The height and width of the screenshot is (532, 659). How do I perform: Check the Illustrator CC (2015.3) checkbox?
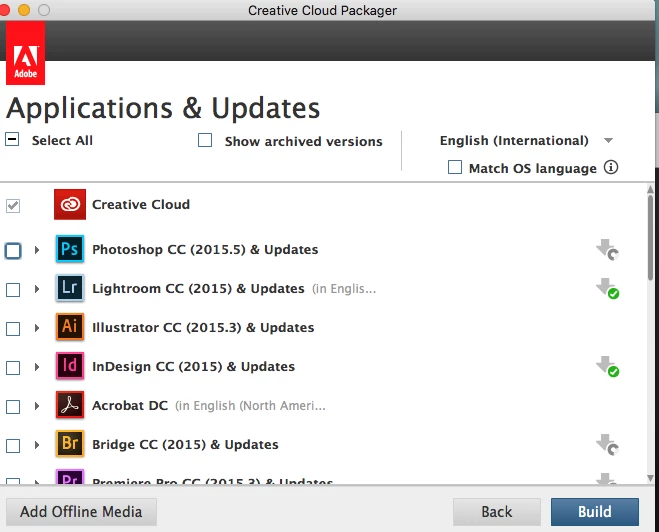(13, 329)
